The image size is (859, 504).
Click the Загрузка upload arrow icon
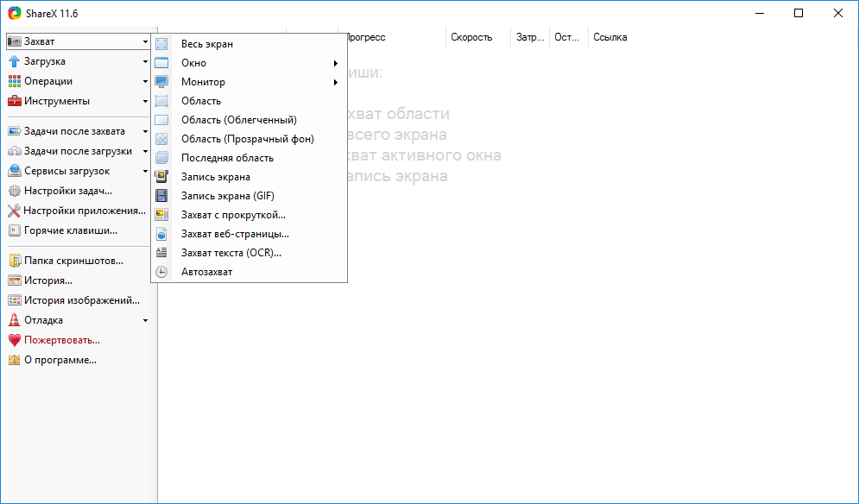[15, 61]
